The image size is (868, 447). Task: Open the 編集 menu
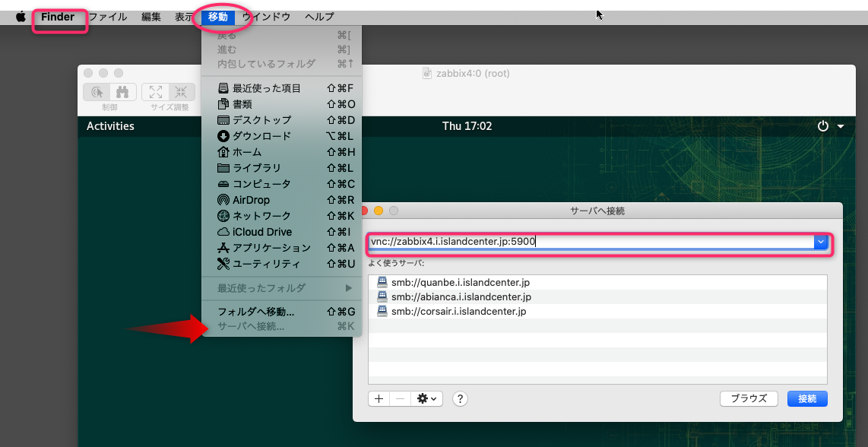[x=151, y=17]
